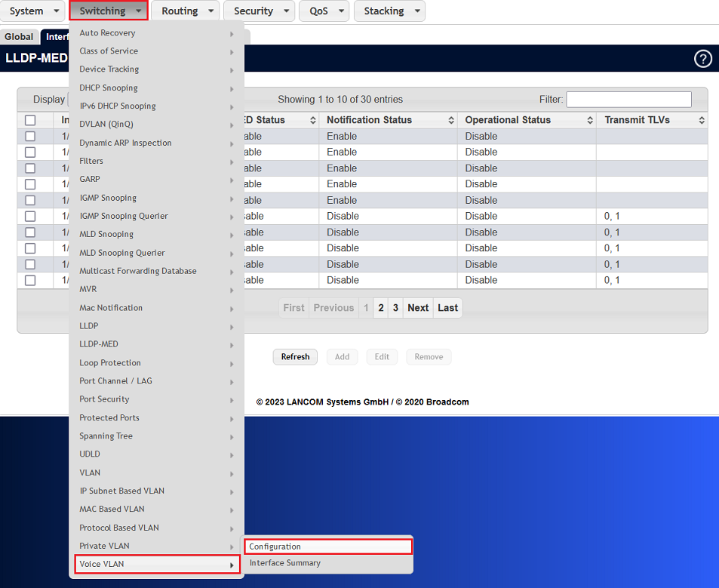Image resolution: width=719 pixels, height=588 pixels.
Task: Click the Spanning Tree submenu arrow
Action: (x=232, y=436)
